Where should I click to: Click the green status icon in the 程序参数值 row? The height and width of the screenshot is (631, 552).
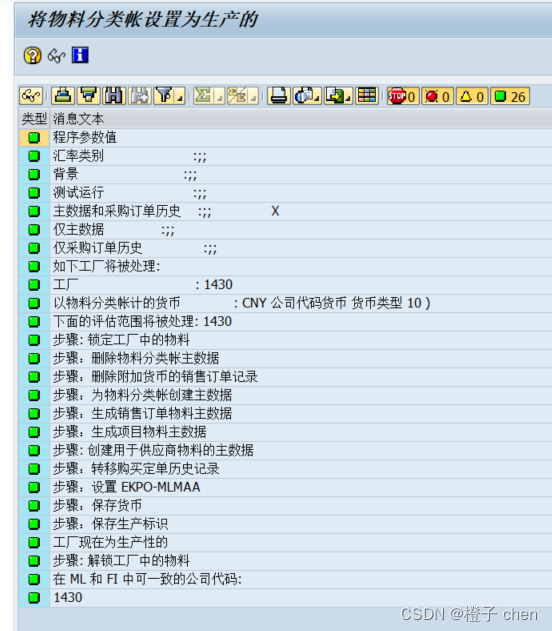coord(34,138)
